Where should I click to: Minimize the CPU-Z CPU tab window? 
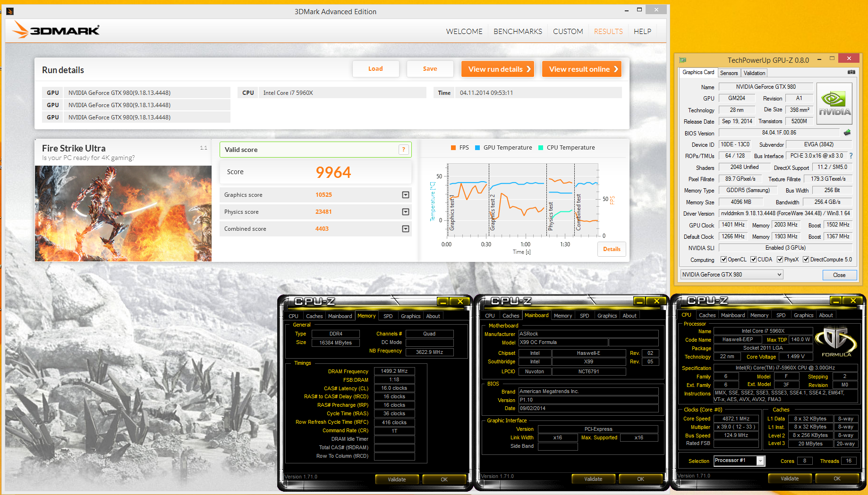pyautogui.click(x=836, y=301)
